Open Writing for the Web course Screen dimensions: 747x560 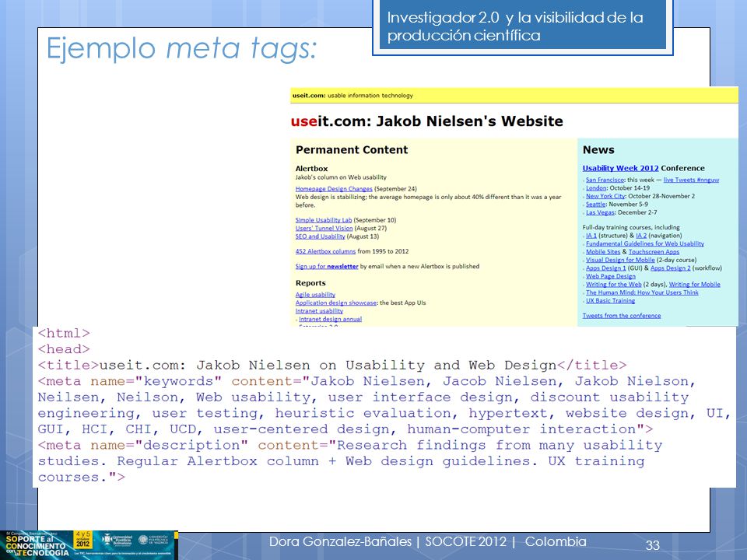pos(614,285)
